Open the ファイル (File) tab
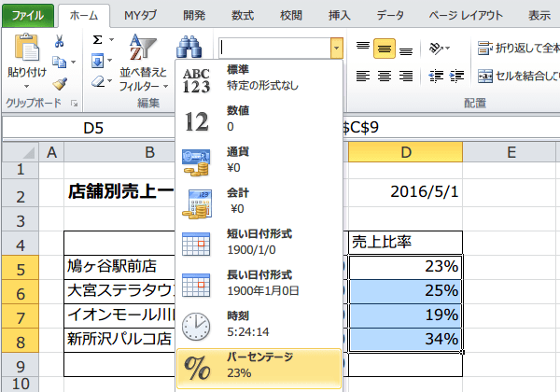This screenshot has height=392, width=560. [27, 15]
